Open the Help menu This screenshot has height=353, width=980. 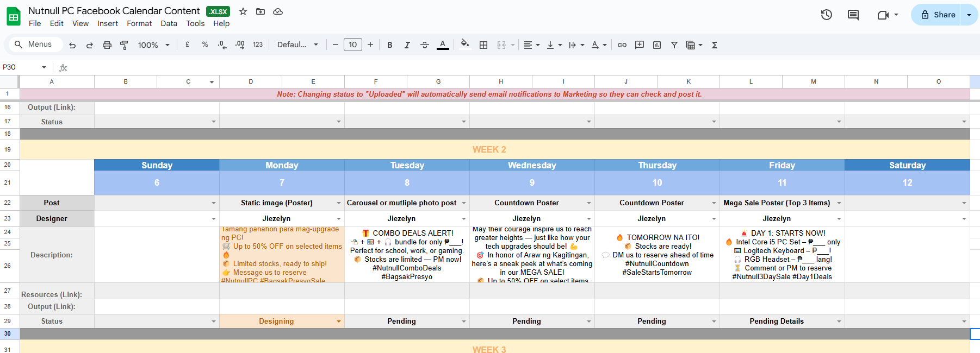[x=221, y=23]
